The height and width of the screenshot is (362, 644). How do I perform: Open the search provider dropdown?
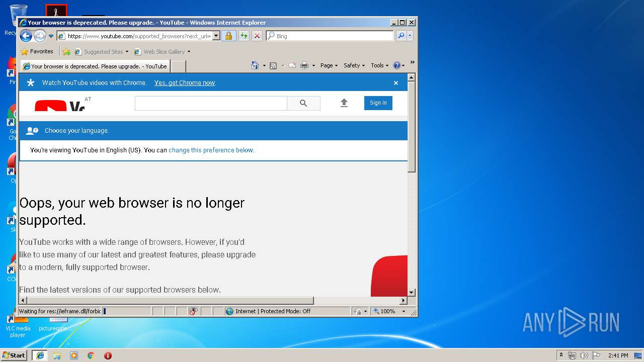pos(410,36)
